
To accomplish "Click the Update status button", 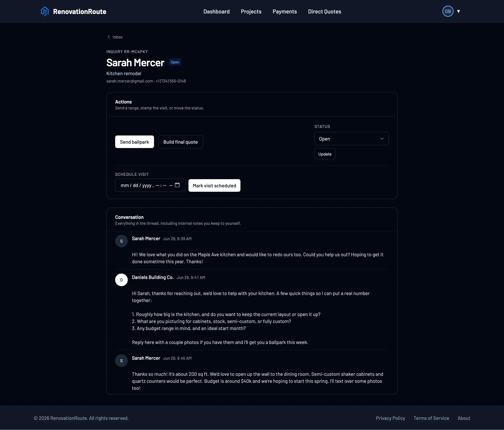I will click(x=325, y=154).
